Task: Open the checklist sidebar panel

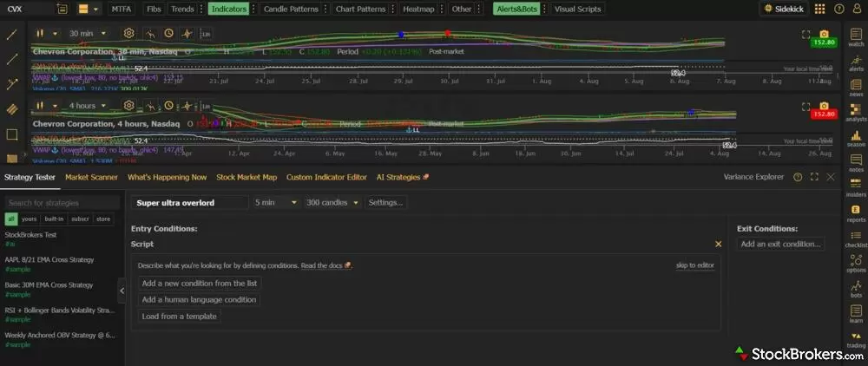Action: click(856, 239)
